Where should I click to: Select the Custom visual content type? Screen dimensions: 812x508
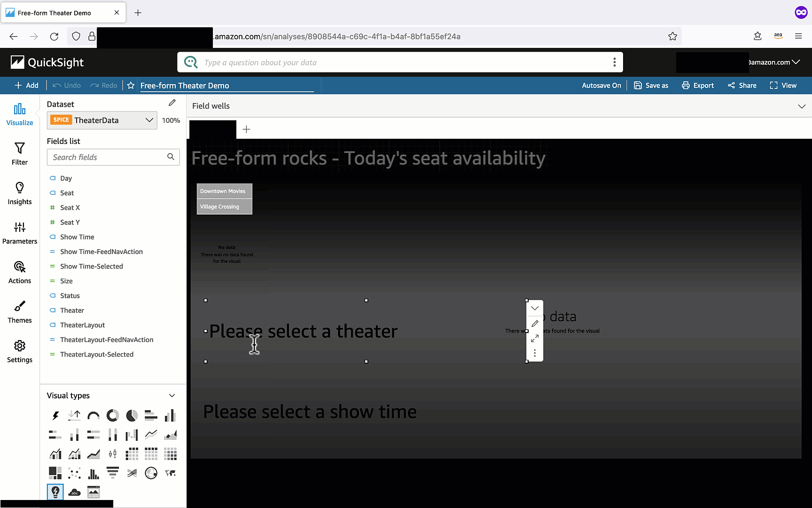[94, 492]
